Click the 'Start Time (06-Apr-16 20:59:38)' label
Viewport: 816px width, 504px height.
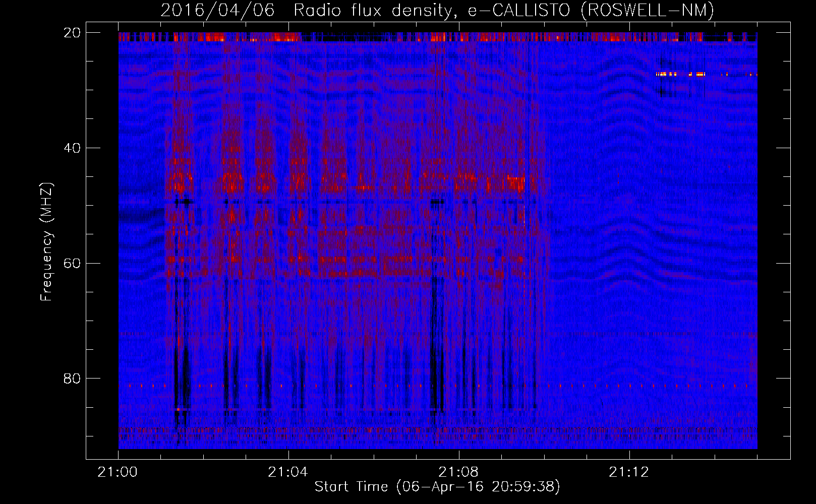[437, 487]
